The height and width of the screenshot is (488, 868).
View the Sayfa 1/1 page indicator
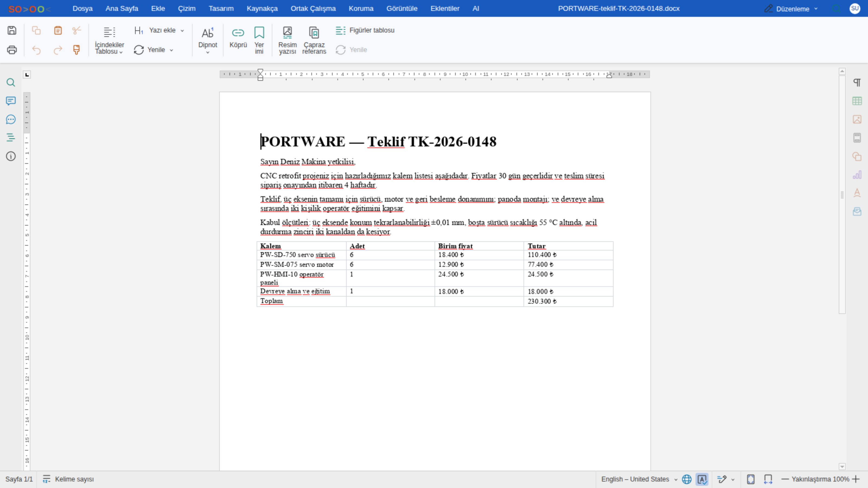[19, 479]
